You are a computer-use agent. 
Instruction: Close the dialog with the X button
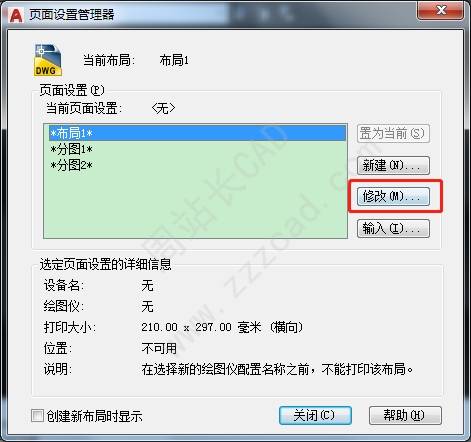(441, 11)
